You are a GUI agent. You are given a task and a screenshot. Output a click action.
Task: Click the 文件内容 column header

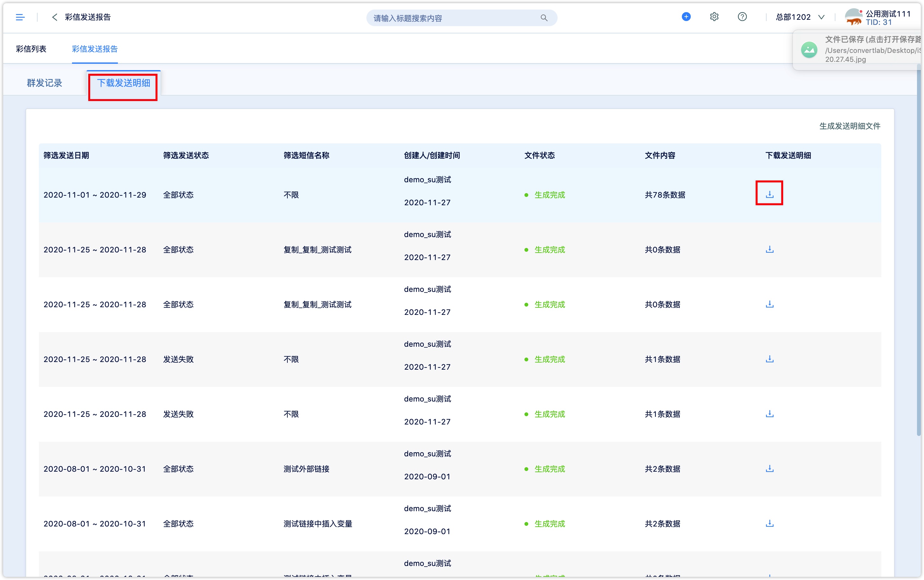[660, 156]
